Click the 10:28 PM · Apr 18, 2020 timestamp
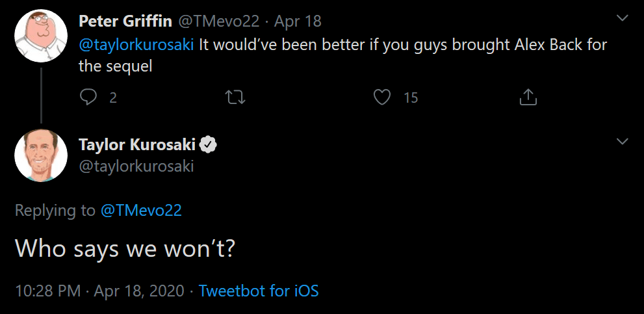 (x=99, y=290)
